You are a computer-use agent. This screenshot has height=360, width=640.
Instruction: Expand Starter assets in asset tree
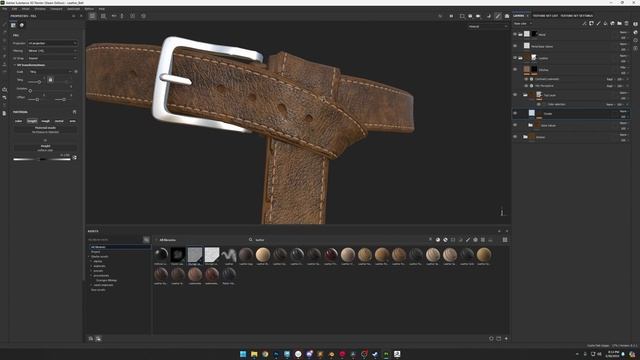coord(90,257)
